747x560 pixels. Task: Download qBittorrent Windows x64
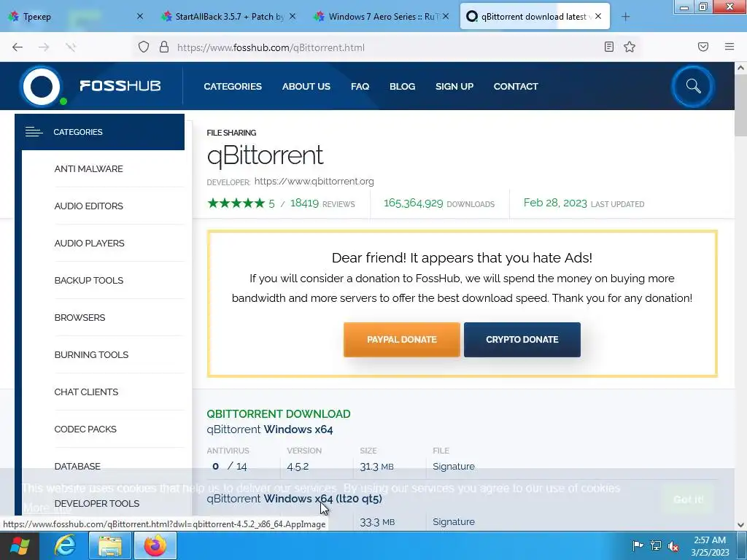(270, 429)
